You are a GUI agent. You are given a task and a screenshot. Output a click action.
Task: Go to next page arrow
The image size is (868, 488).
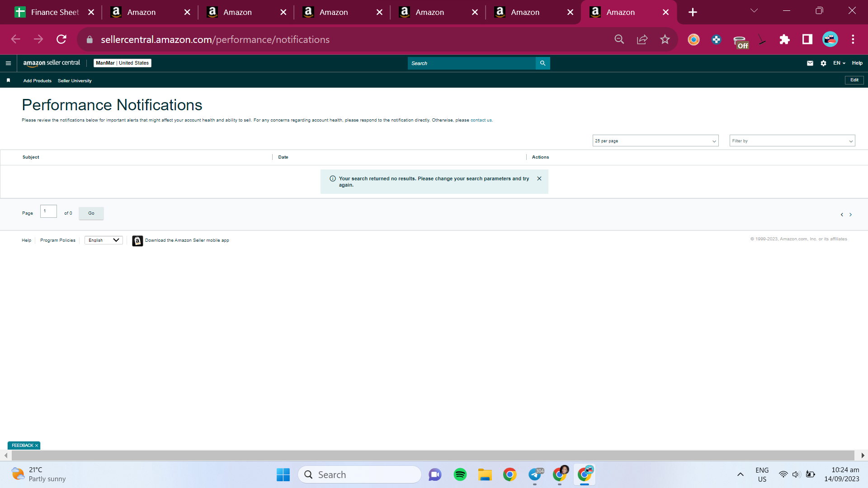pyautogui.click(x=850, y=215)
